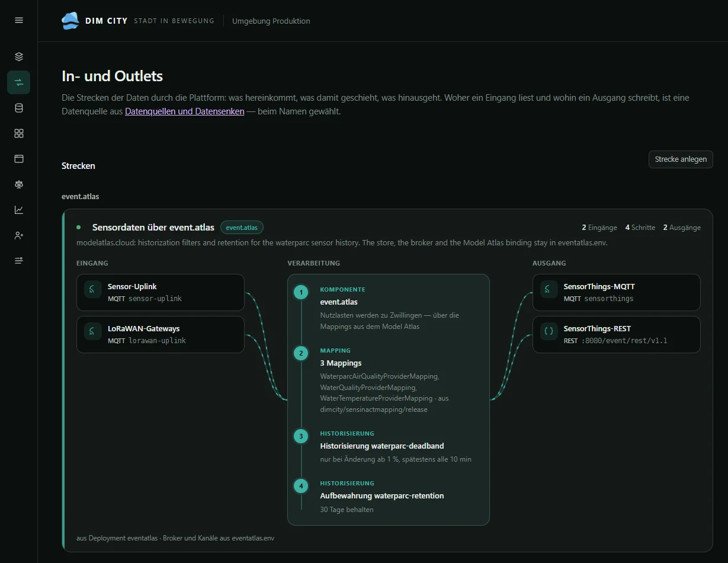Image resolution: width=728 pixels, height=563 pixels.
Task: Click the LoRaWAN-Gateways signal icon
Action: coord(93,331)
